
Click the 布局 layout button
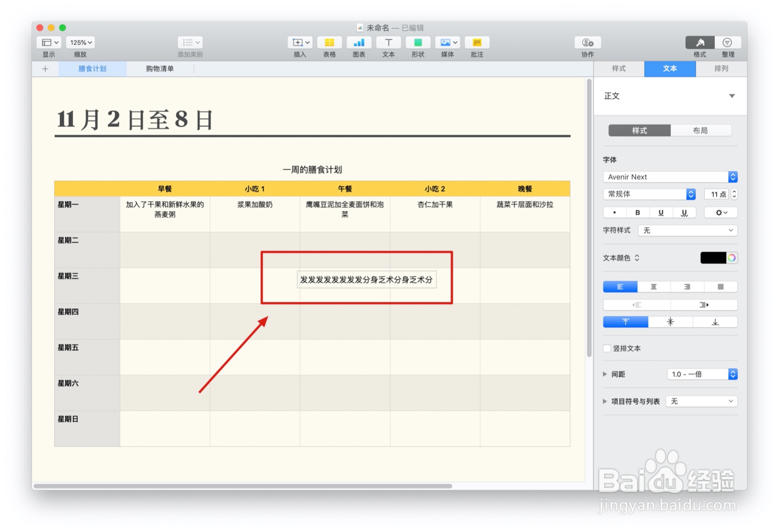click(702, 130)
